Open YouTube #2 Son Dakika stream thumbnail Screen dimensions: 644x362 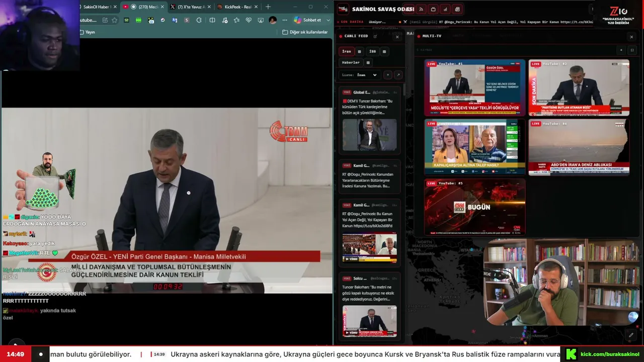[x=579, y=87]
